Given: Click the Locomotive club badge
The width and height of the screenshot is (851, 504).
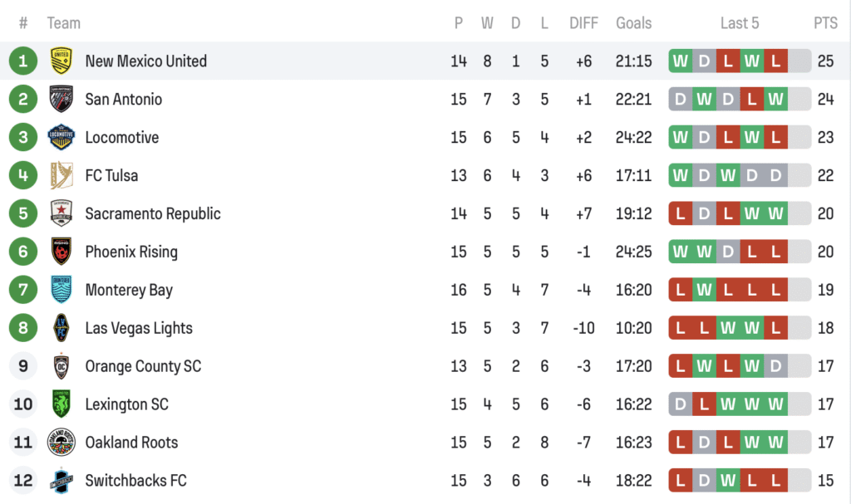Looking at the screenshot, I should [x=61, y=137].
